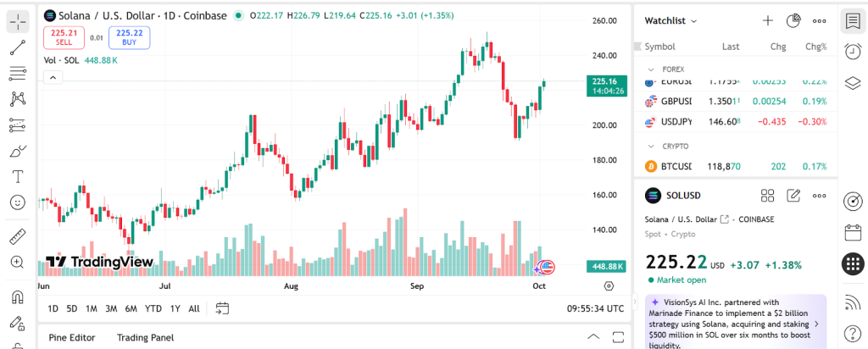Image resolution: width=868 pixels, height=349 pixels.
Task: Open the Pine Editor tab
Action: (71, 337)
